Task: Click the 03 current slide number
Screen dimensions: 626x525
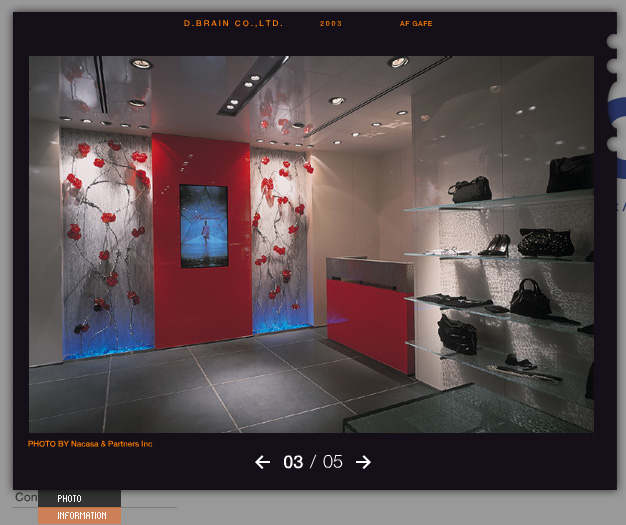Action: tap(293, 462)
